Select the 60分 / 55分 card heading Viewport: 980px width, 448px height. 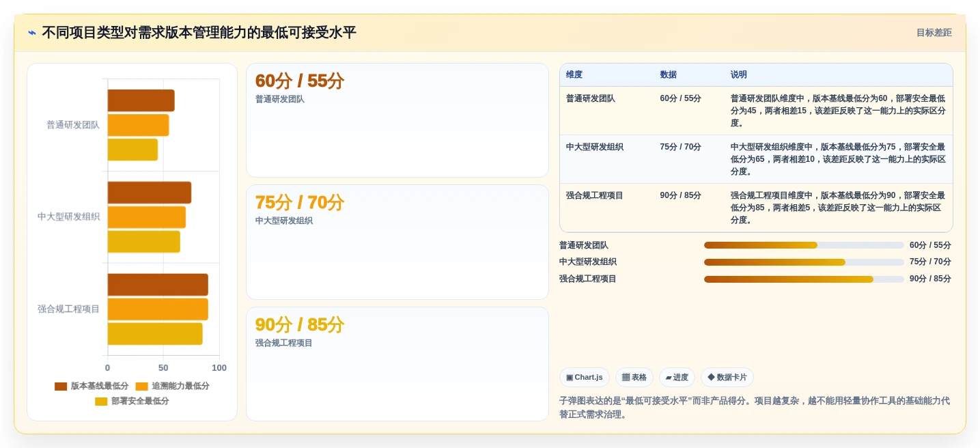pyautogui.click(x=300, y=81)
